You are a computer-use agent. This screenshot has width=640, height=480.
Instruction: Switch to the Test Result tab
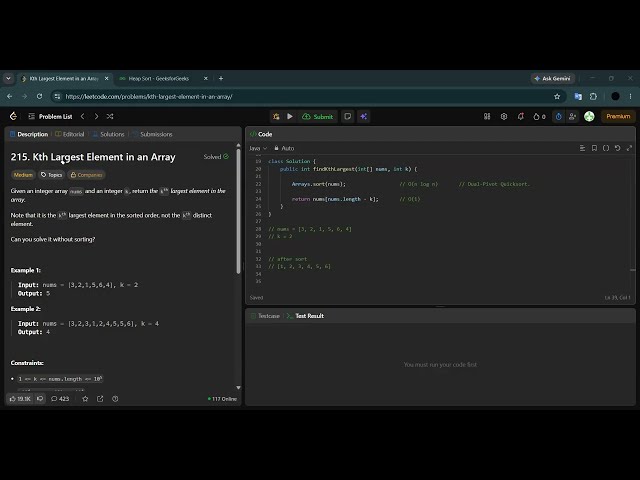(305, 316)
